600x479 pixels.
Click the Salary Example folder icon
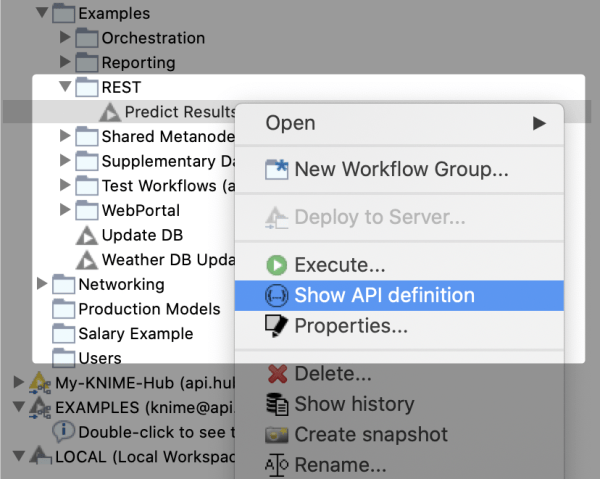click(63, 334)
